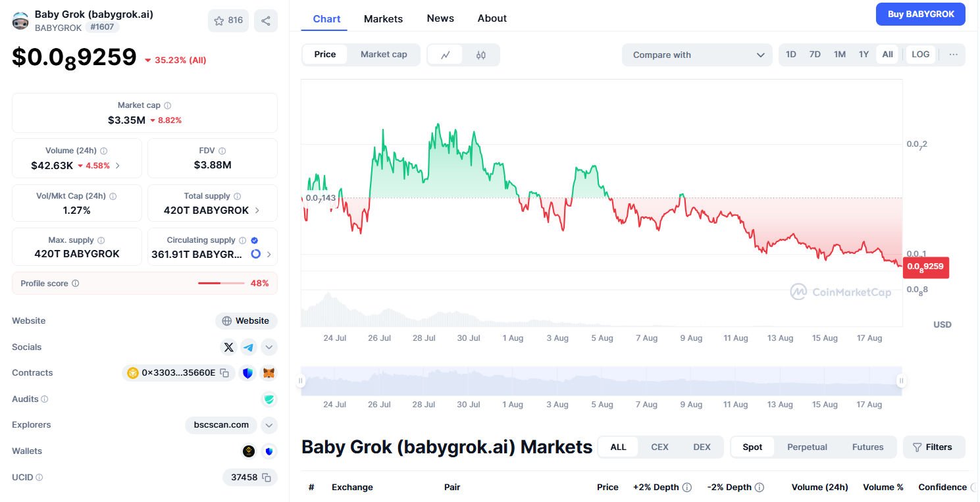The width and height of the screenshot is (980, 502).
Task: Click Trust Wallet shield beside contract
Action: click(247, 373)
